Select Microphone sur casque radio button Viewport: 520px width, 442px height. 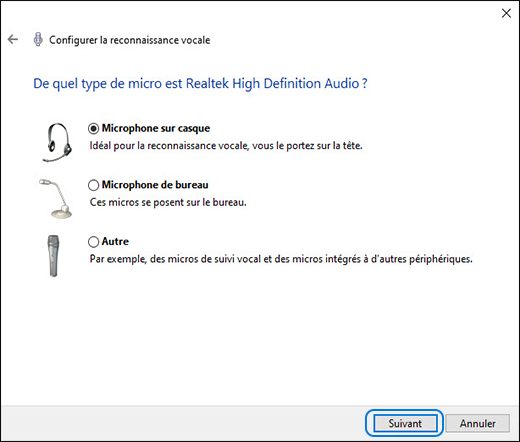[x=93, y=128]
